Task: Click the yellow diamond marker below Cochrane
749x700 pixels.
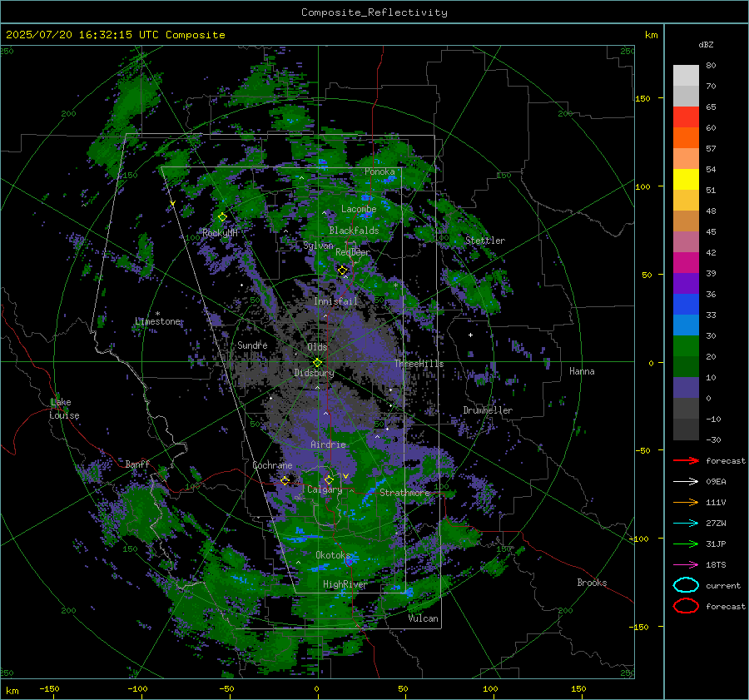Action: tap(285, 480)
